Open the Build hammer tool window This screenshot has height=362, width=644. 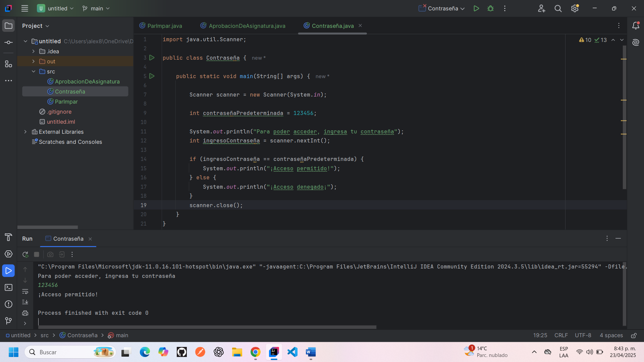(x=8, y=237)
